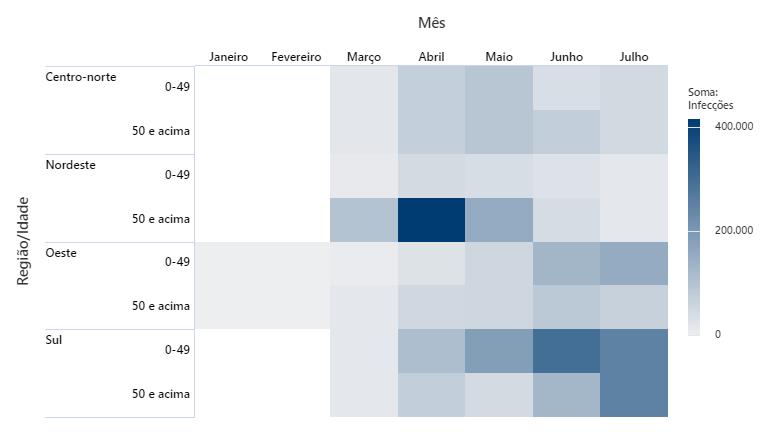Click the Região/Idade vertical axis title
The height and width of the screenshot is (432, 768).
tap(24, 241)
